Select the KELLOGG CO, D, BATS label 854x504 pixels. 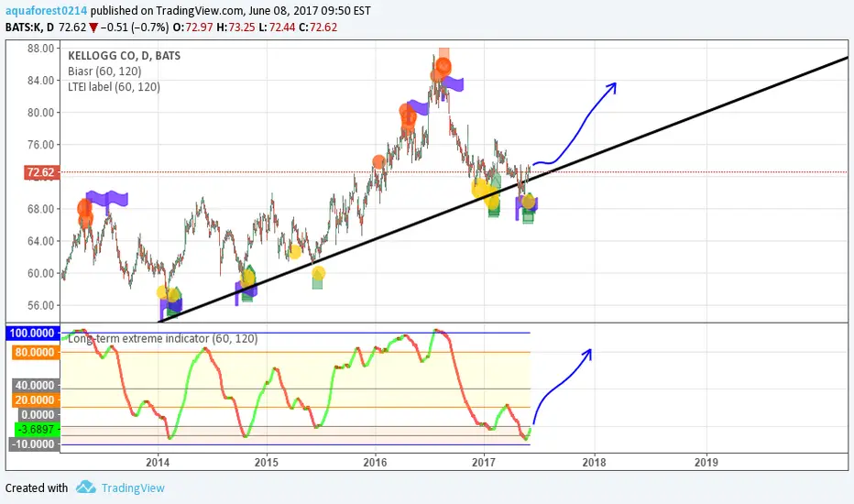pos(125,56)
